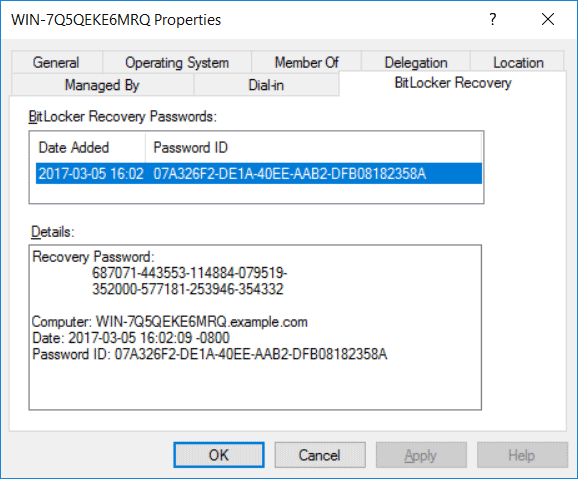
Task: Sort by the Date Added column header
Action: click(88, 147)
